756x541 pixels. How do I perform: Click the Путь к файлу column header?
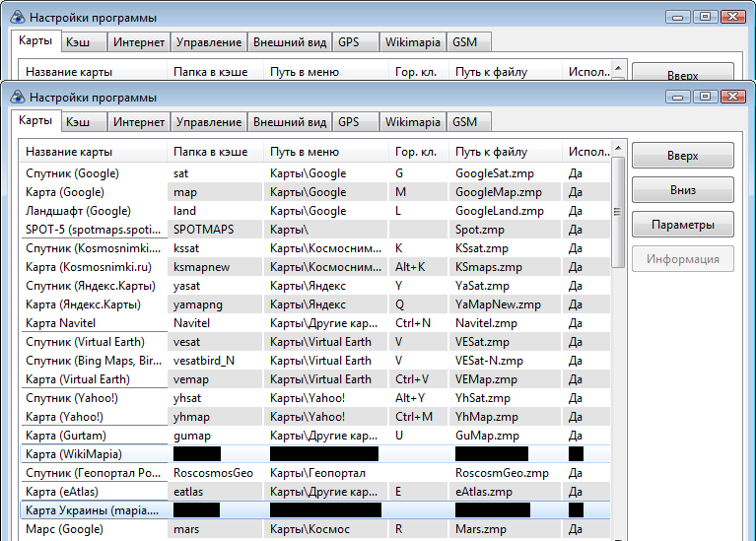point(491,152)
